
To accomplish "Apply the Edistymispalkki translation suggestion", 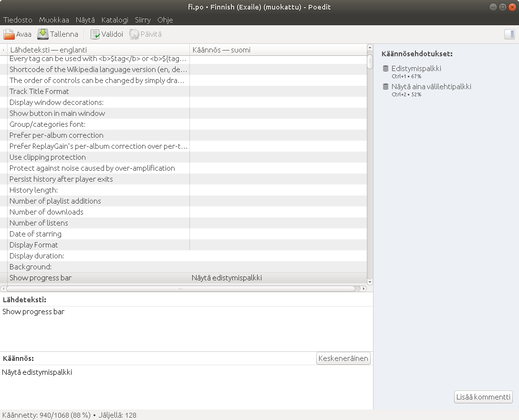I will [x=416, y=69].
